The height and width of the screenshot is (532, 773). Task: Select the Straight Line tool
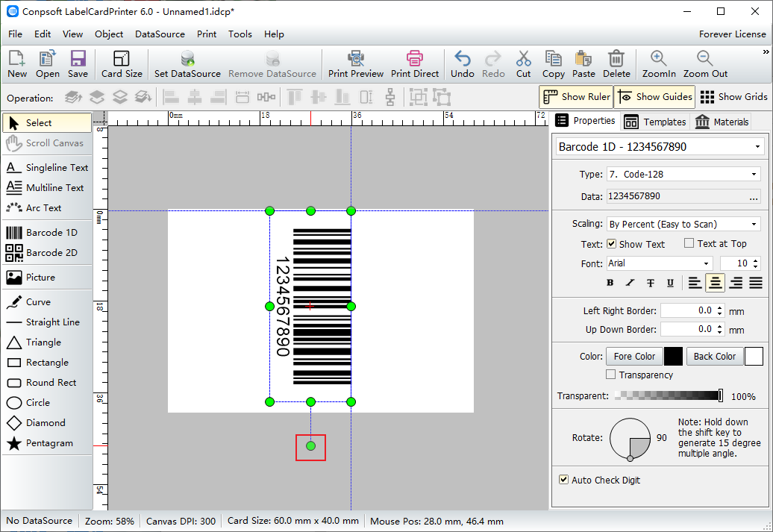47,322
